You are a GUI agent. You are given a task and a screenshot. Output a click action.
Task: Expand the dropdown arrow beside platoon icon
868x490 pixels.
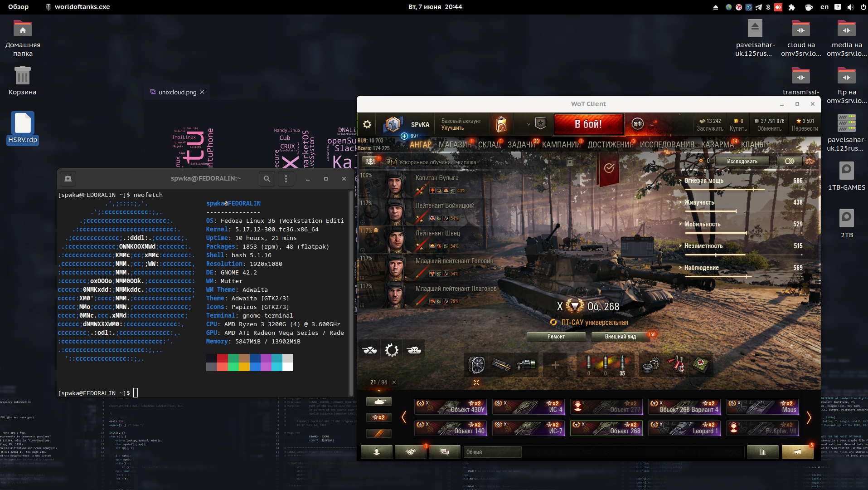coord(529,124)
